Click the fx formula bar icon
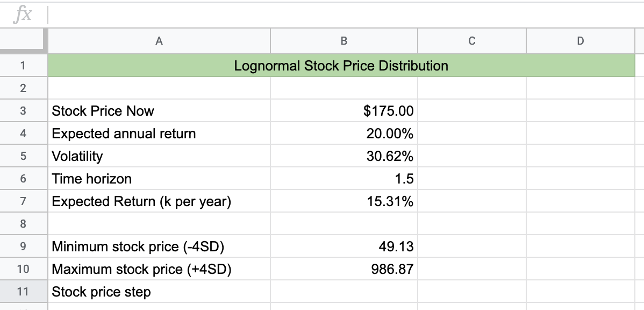Image resolution: width=644 pixels, height=310 pixels. (22, 16)
